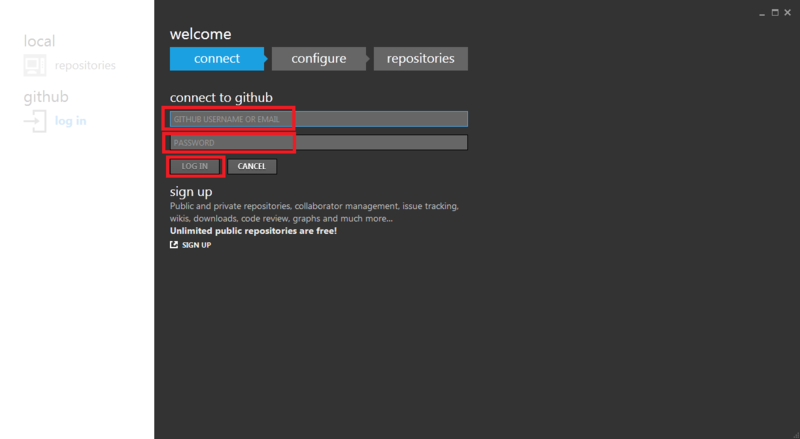Click the log in link in sidebar
The image size is (800, 439).
[70, 121]
